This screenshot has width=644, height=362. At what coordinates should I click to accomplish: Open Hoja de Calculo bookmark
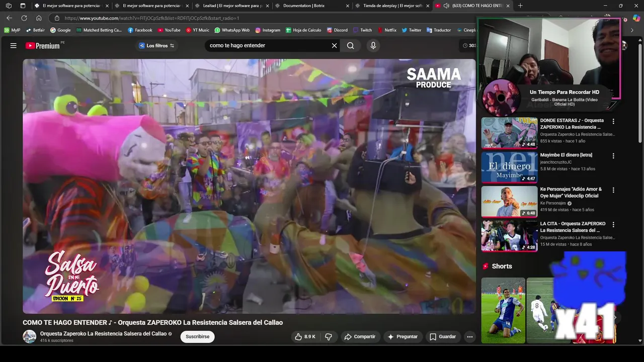(x=303, y=30)
